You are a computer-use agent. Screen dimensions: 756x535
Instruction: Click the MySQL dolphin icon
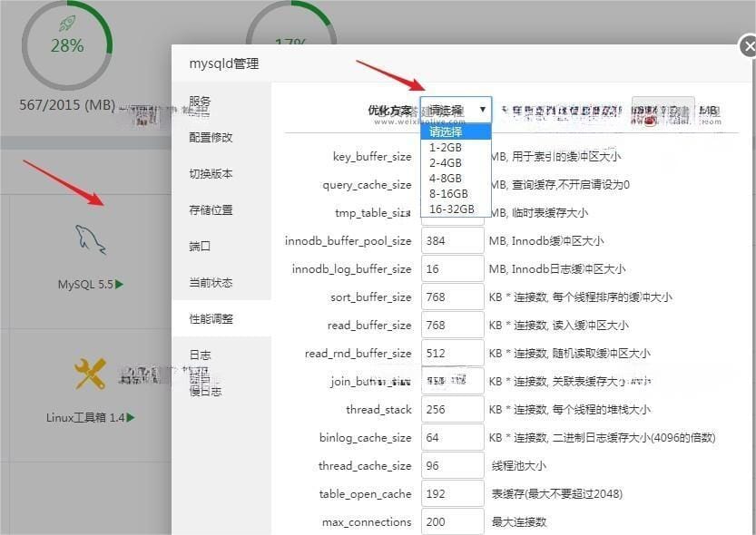[91, 239]
